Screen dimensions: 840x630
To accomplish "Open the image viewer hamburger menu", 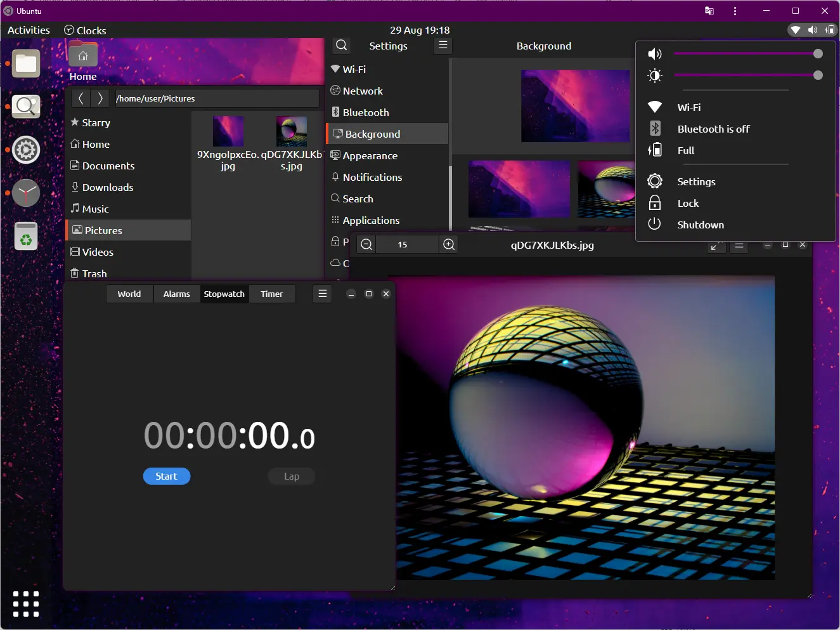I will (x=739, y=246).
